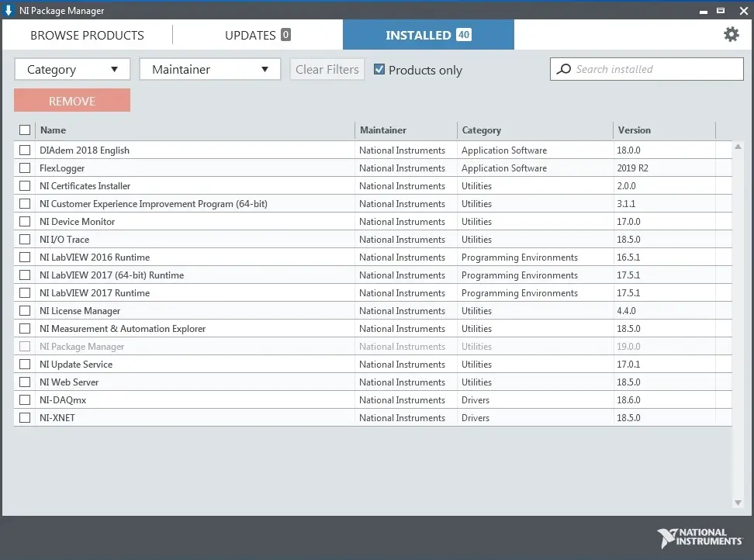Open the Maintainer filter dropdown
Image resolution: width=754 pixels, height=560 pixels.
point(210,69)
